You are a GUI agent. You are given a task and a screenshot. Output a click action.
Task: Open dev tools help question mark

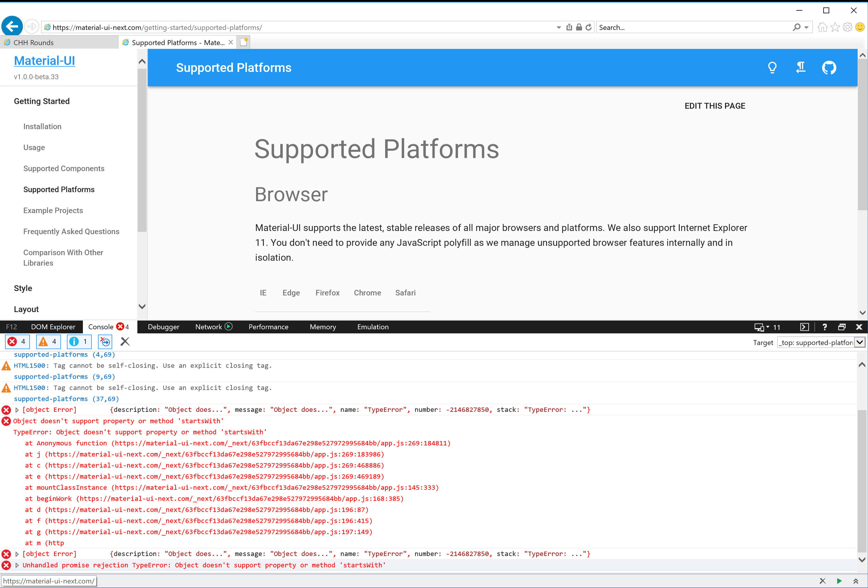(x=825, y=327)
